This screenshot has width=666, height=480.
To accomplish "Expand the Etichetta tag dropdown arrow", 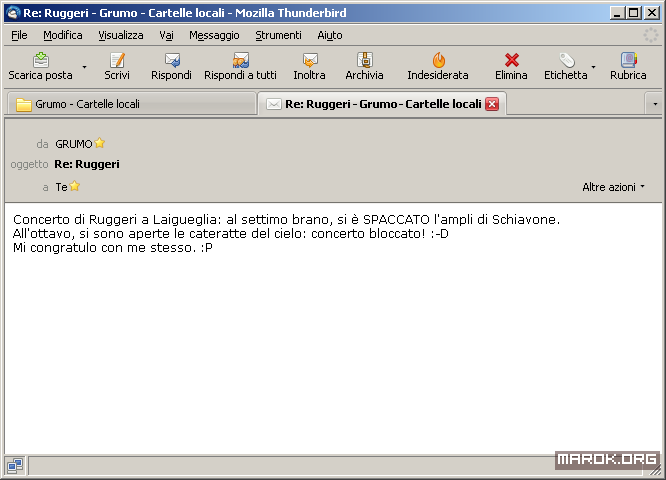I will point(594,68).
